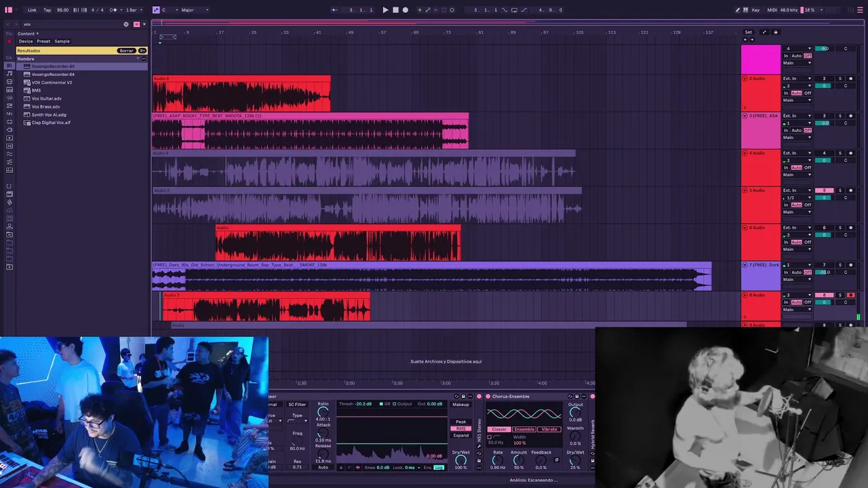This screenshot has width=868, height=488.
Task: Select the Sample filter tab
Action: (62, 41)
